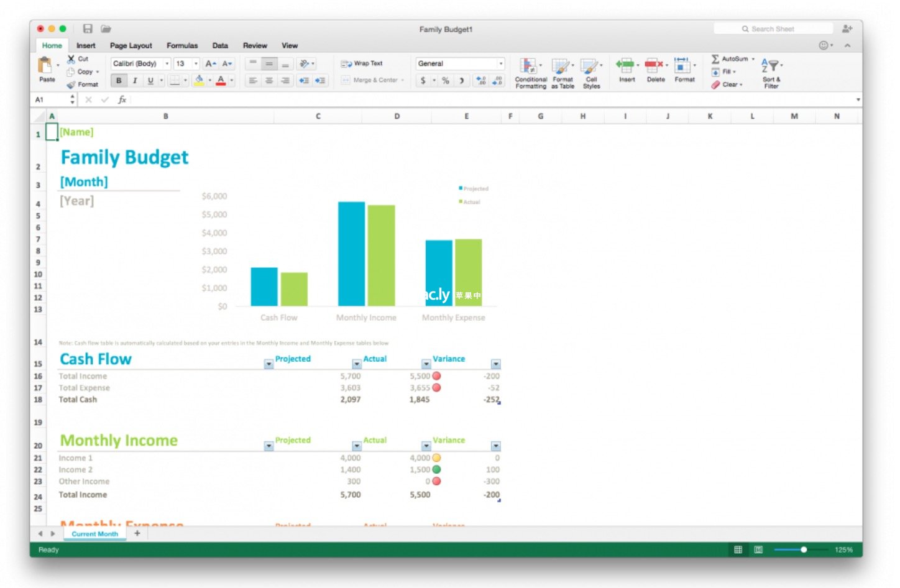
Task: Click the Save disk icon in title bar
Action: coord(88,29)
